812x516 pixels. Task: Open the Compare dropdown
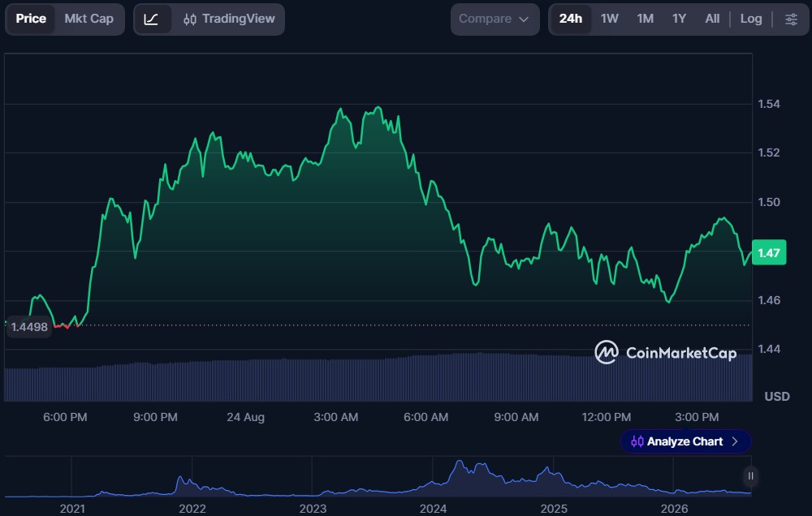tap(495, 19)
